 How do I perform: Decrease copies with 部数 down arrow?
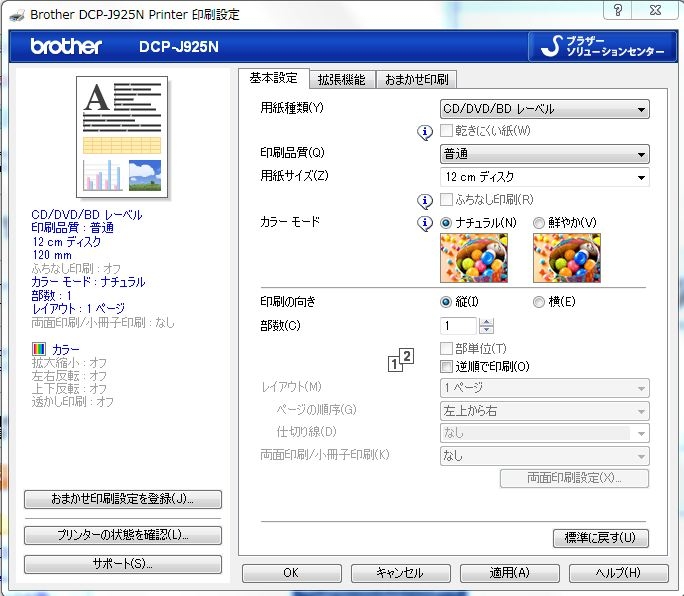[x=486, y=330]
